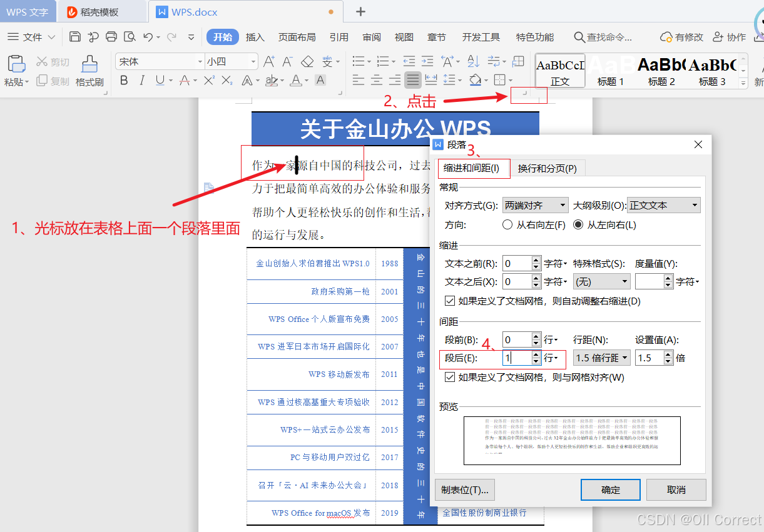Open Print Preview icon

tap(130, 37)
